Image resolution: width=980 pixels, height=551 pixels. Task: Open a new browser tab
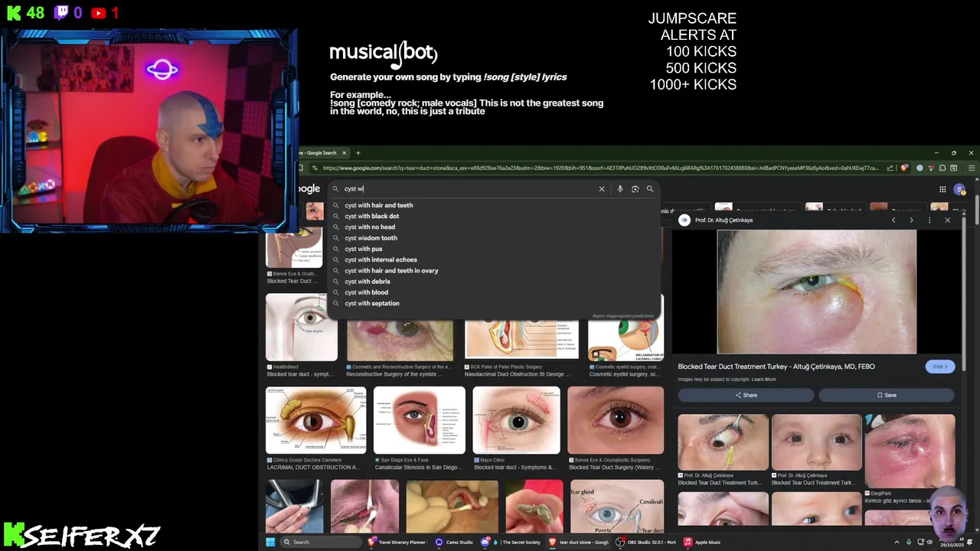pos(358,153)
